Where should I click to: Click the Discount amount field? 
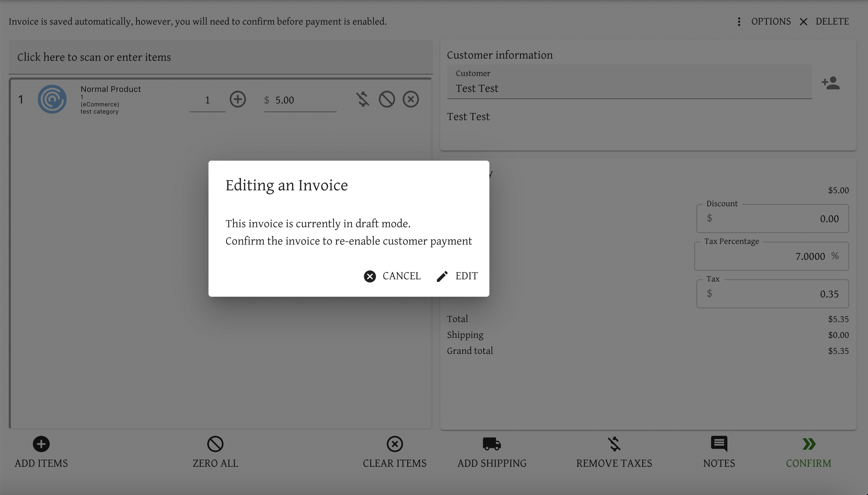pyautogui.click(x=773, y=219)
